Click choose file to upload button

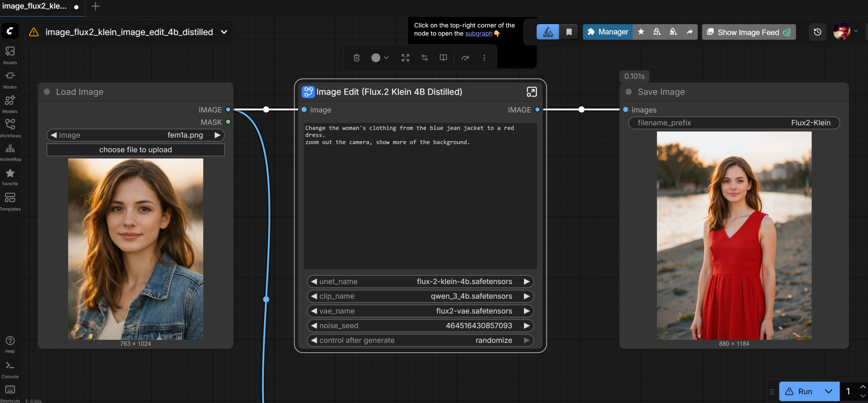click(x=136, y=150)
